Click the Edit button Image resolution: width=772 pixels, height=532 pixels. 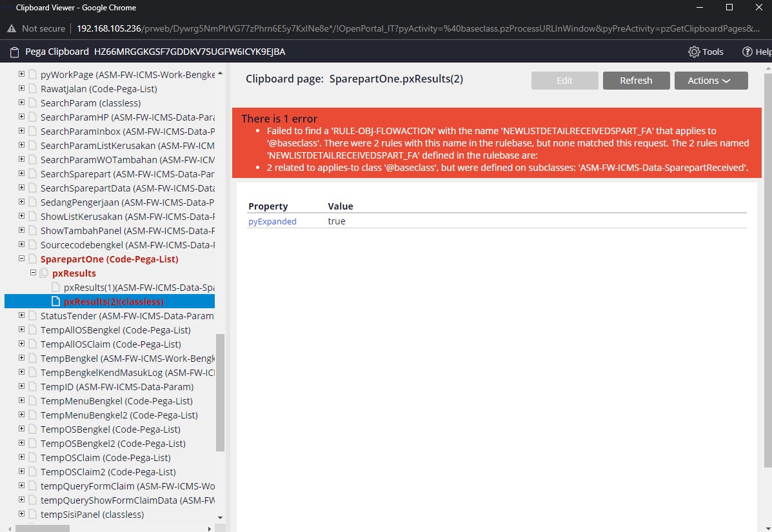click(x=564, y=80)
